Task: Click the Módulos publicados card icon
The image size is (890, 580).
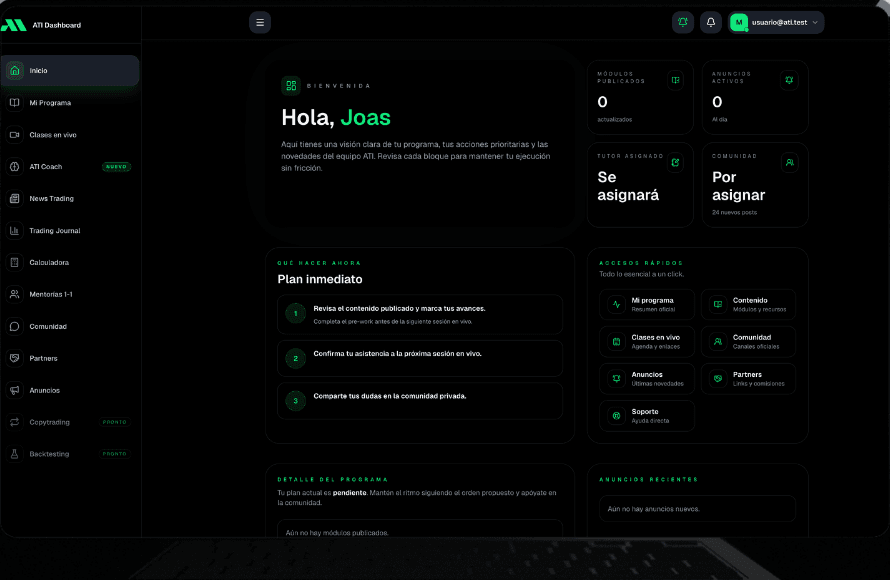Action: tap(675, 80)
